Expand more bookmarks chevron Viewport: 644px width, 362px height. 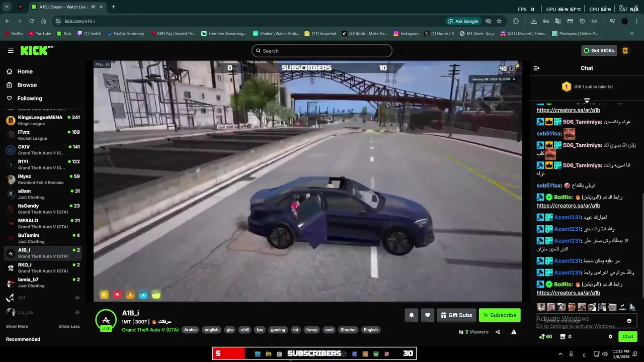click(x=632, y=34)
